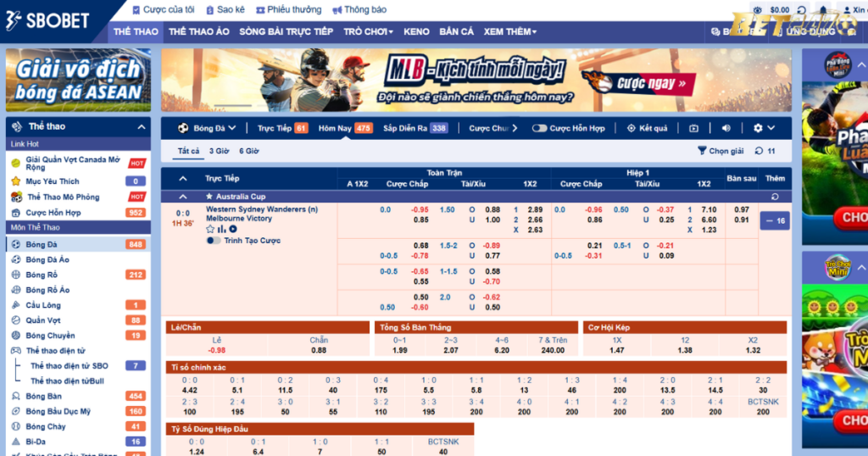Open Kết quả results
868x456 pixels.
point(647,128)
